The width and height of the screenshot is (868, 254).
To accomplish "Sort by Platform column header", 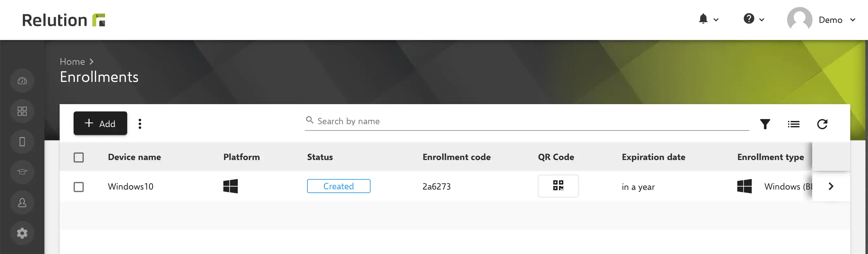I will pos(242,157).
